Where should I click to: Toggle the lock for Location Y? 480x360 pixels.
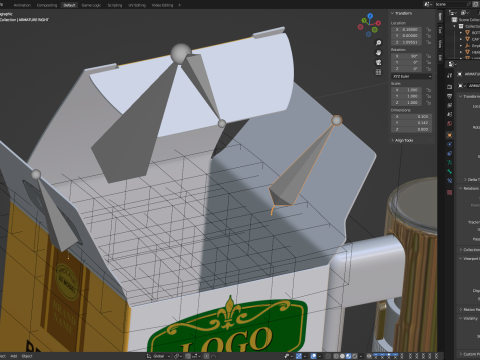click(x=429, y=36)
